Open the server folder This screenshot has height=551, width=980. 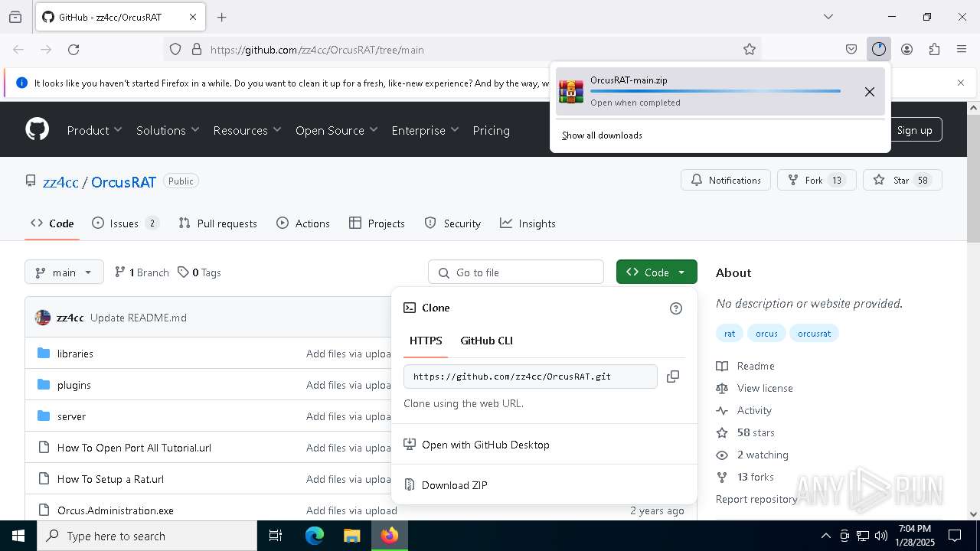(x=71, y=416)
